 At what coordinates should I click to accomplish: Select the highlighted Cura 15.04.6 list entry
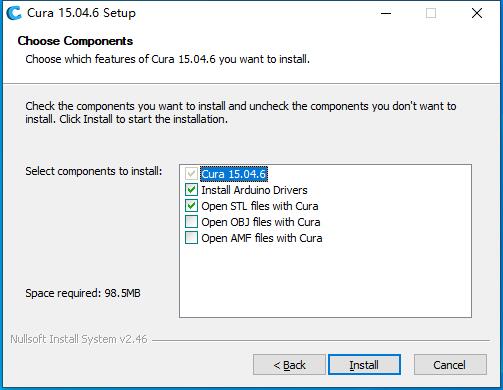point(234,174)
